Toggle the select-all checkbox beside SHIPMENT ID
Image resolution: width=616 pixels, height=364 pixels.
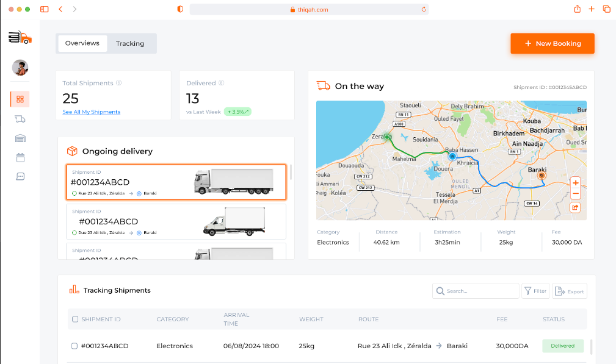click(75, 319)
